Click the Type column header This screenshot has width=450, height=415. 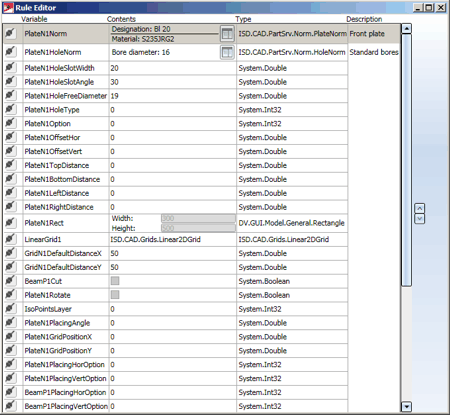pos(243,19)
